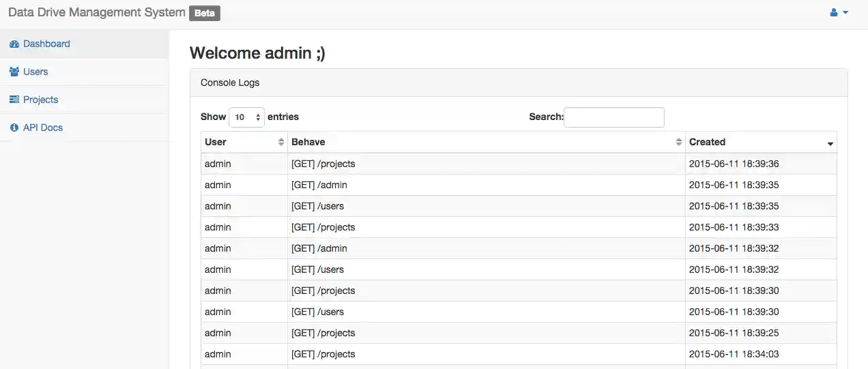Click the Behave column header
This screenshot has height=369, width=868.
(308, 142)
